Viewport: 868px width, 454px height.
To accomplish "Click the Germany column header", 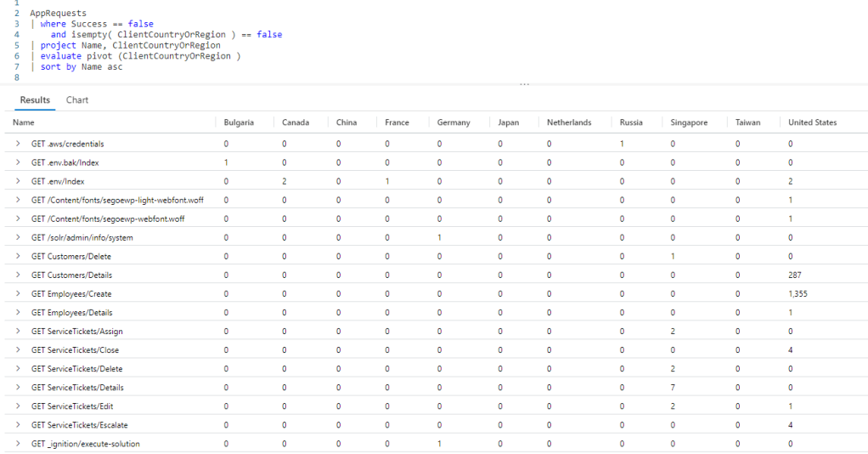I will (454, 122).
